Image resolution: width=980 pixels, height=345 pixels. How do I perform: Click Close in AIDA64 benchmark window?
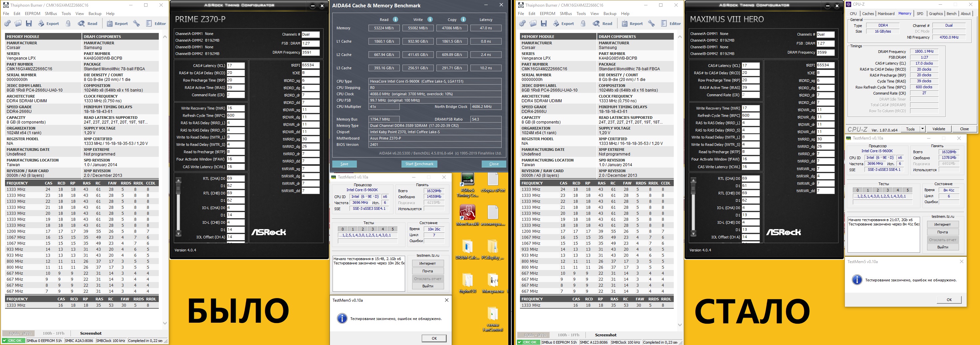tap(494, 164)
